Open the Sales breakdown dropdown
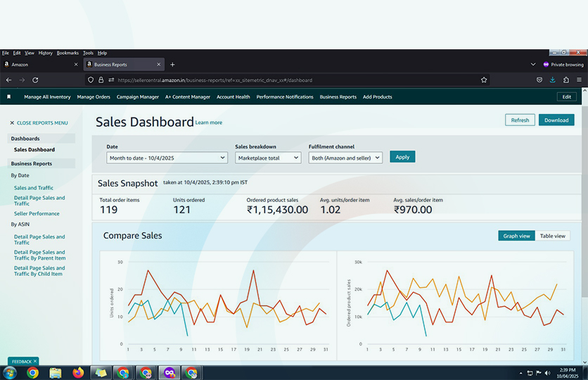588x380 pixels. [x=268, y=158]
